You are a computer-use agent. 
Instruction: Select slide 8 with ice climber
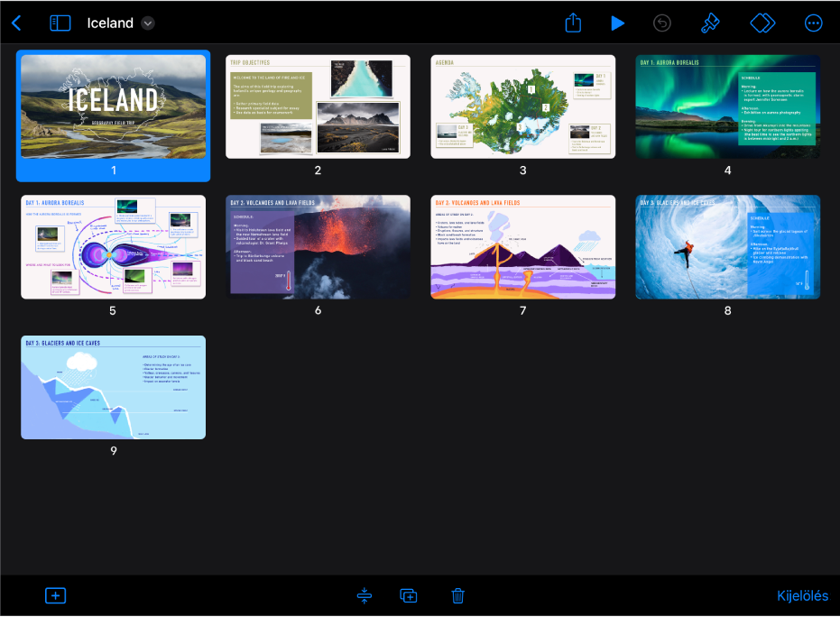pos(727,247)
